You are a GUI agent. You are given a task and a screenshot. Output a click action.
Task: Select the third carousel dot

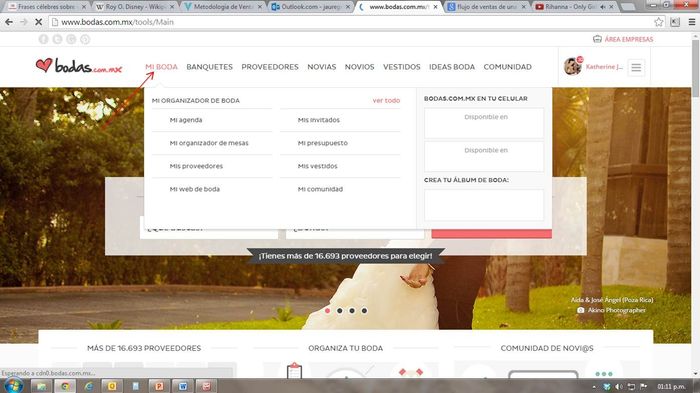click(x=352, y=310)
